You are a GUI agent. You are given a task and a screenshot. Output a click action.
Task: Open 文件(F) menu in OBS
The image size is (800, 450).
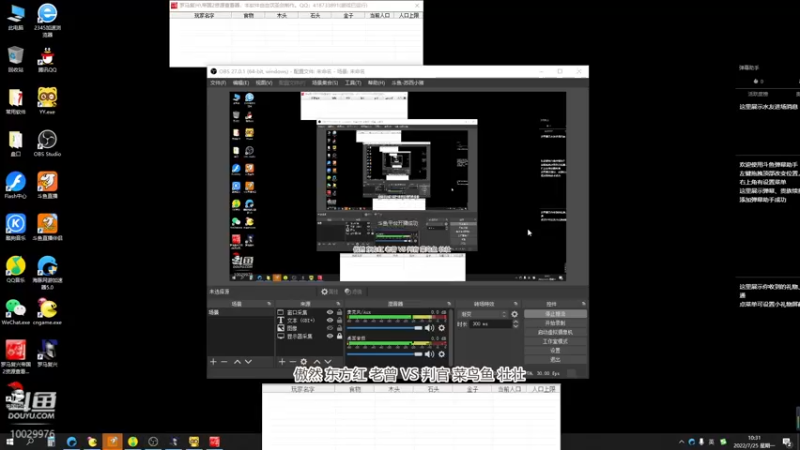(x=218, y=83)
